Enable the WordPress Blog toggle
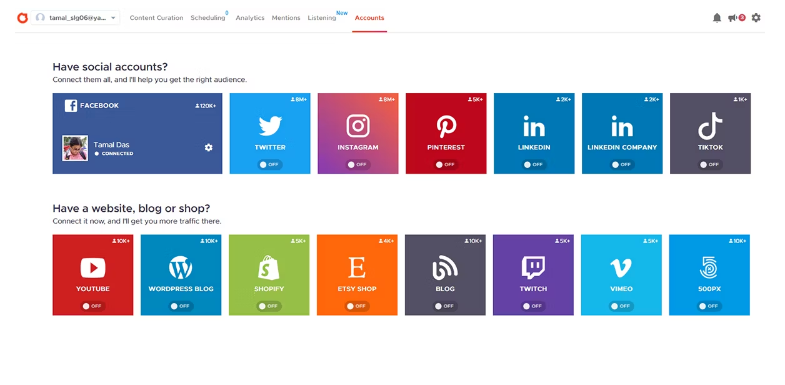 coord(181,306)
